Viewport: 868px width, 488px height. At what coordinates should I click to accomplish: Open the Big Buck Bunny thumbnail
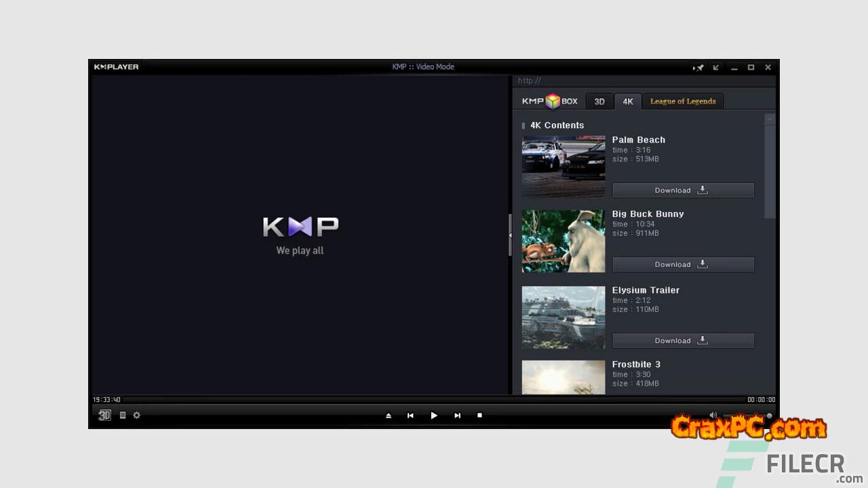coord(564,241)
